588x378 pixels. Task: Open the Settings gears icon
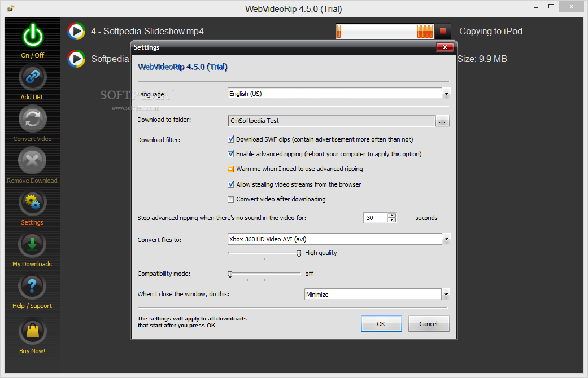tap(32, 203)
